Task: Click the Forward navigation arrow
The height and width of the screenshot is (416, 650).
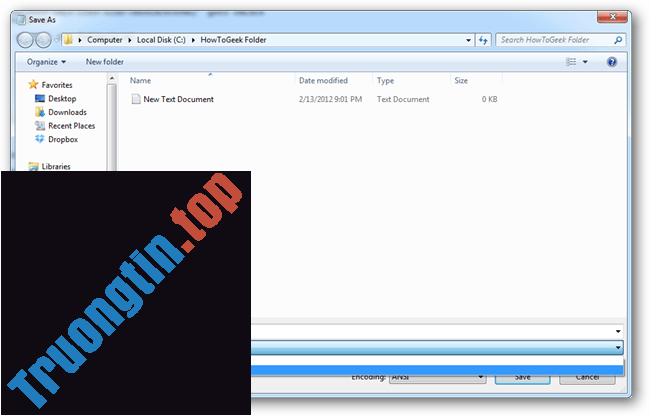Action: [43, 40]
